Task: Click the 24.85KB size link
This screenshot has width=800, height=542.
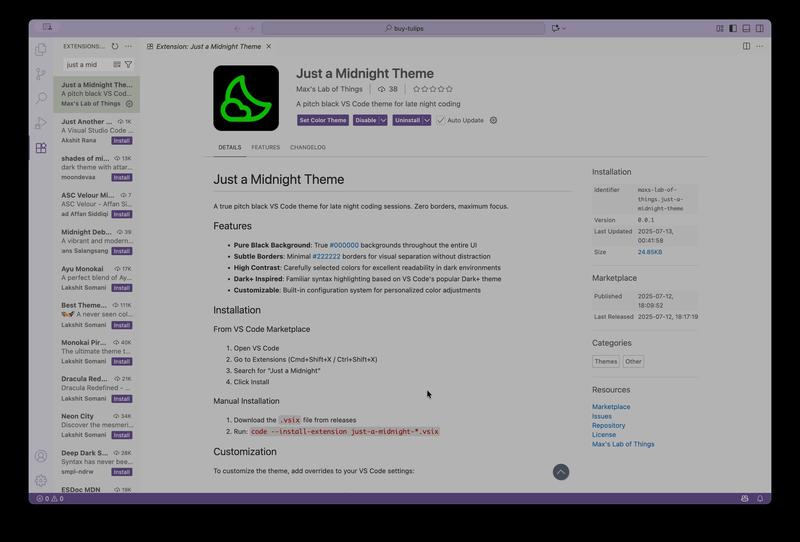Action: [649, 252]
